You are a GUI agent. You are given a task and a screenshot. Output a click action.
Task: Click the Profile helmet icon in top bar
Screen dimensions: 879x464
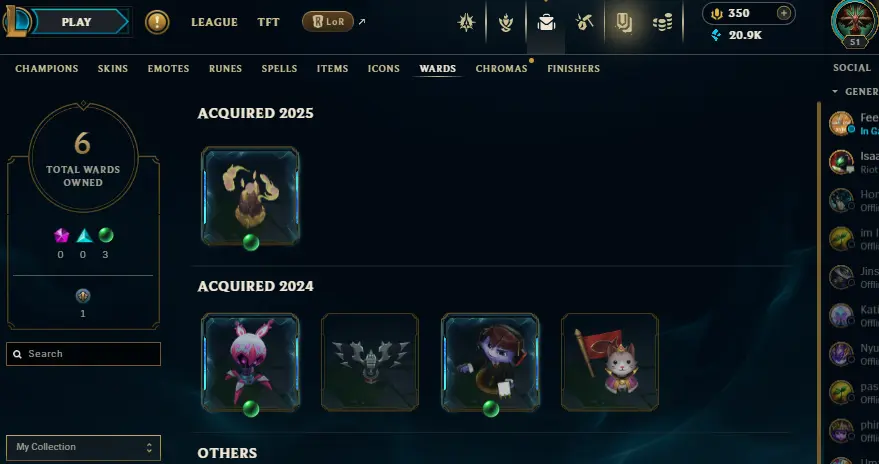point(466,22)
